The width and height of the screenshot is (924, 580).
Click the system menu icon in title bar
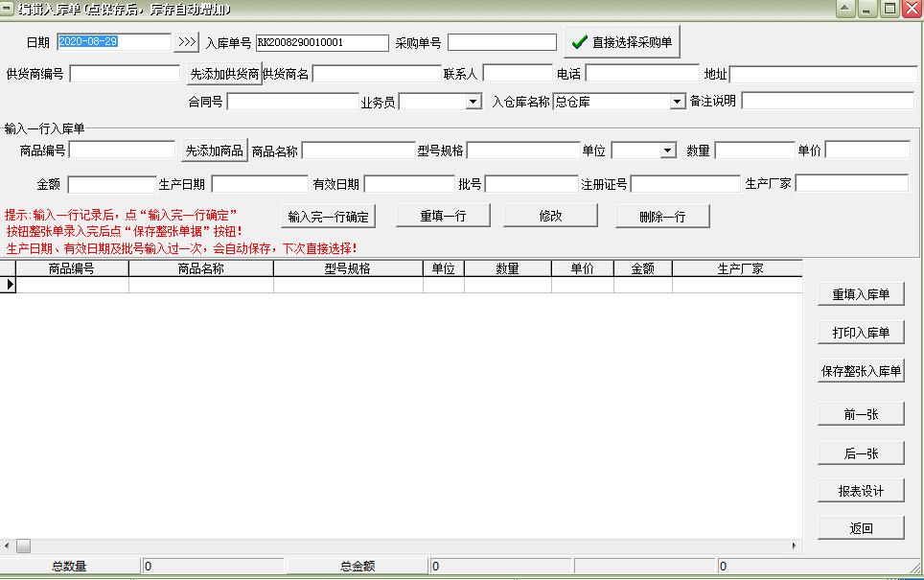click(7, 9)
